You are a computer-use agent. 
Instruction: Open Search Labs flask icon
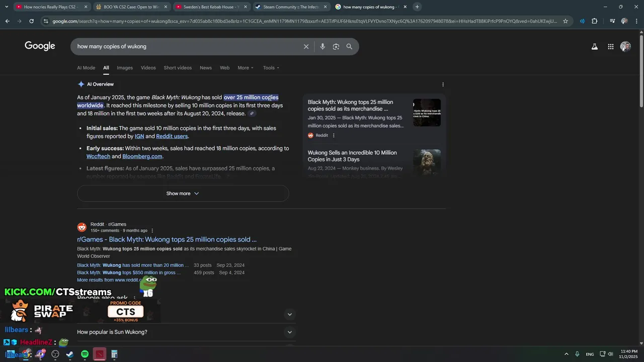(594, 46)
